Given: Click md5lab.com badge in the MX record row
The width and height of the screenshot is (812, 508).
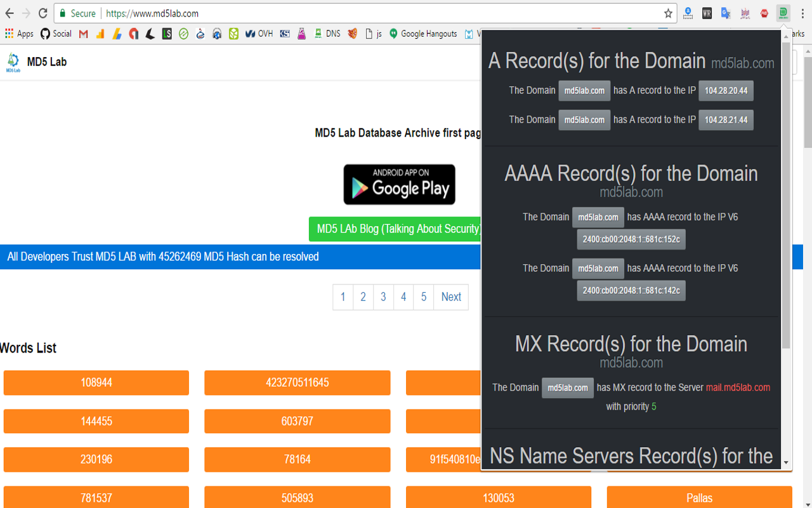Looking at the screenshot, I should pyautogui.click(x=568, y=388).
